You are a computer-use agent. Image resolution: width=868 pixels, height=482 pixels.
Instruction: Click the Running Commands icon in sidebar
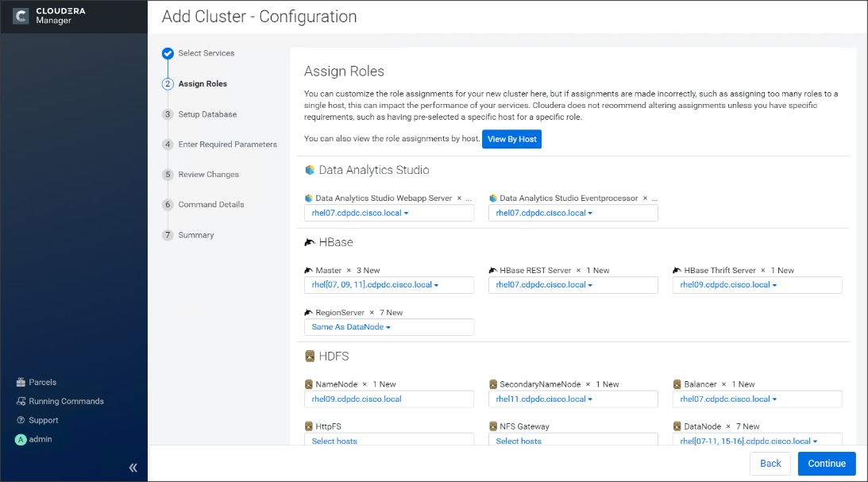coord(21,401)
